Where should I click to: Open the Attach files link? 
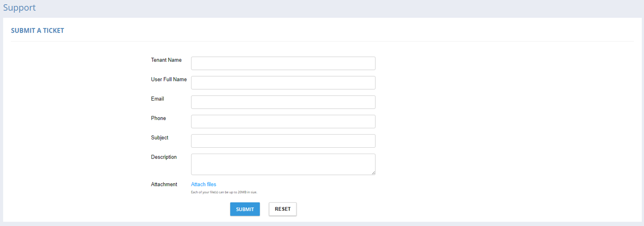pos(204,185)
